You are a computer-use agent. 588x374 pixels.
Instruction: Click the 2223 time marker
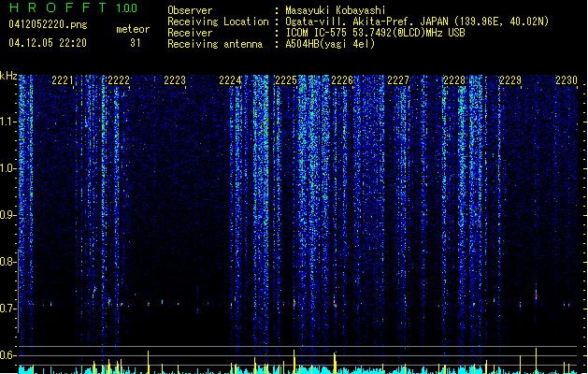point(175,80)
